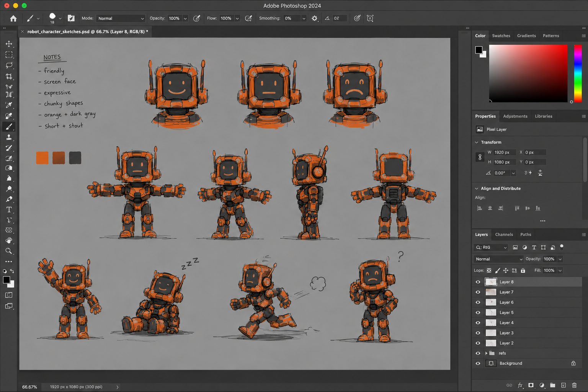
Task: Delete layer with trash icon
Action: (x=574, y=385)
